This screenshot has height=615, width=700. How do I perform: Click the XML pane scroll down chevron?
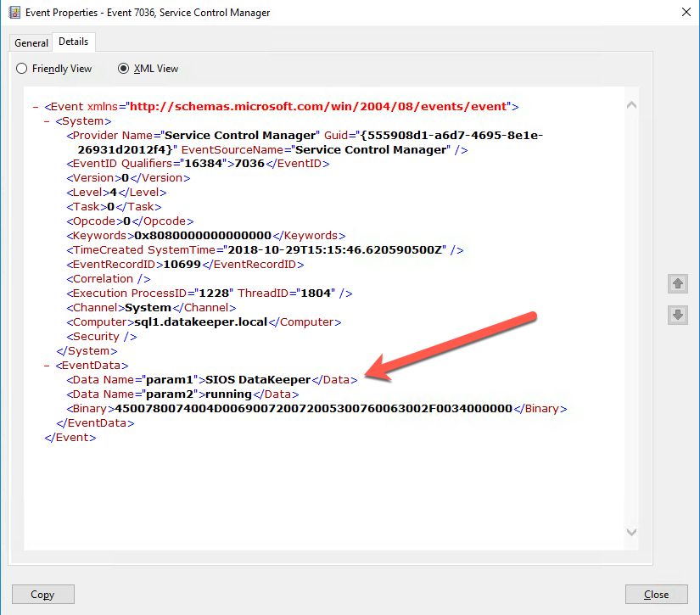pyautogui.click(x=630, y=532)
